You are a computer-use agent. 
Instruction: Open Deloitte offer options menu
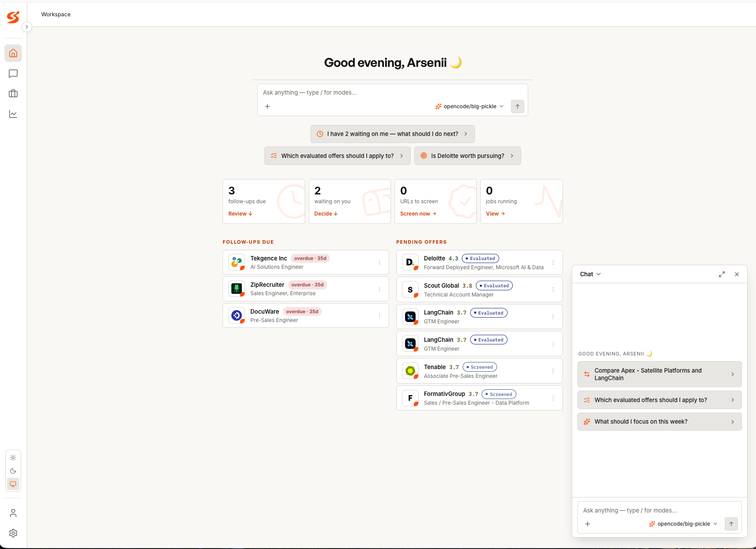pyautogui.click(x=553, y=263)
